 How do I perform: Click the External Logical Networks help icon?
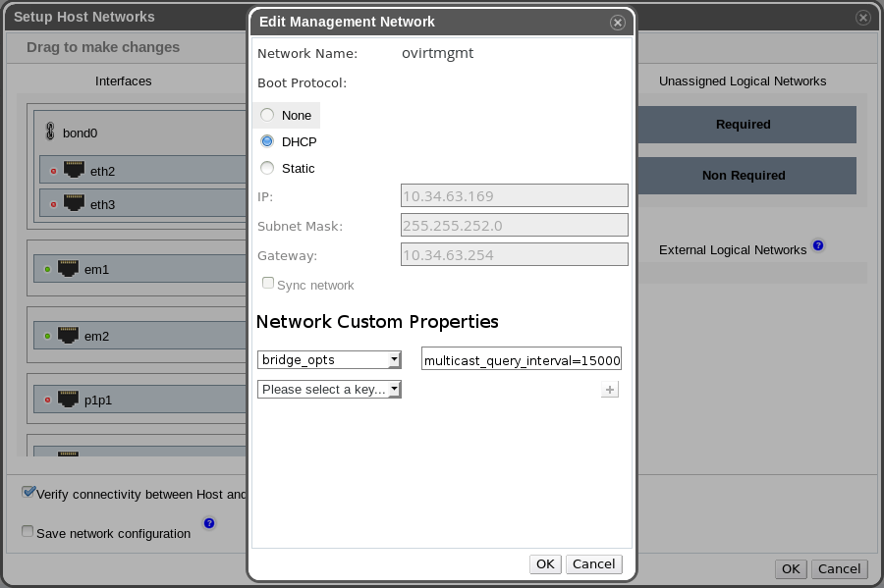point(818,245)
